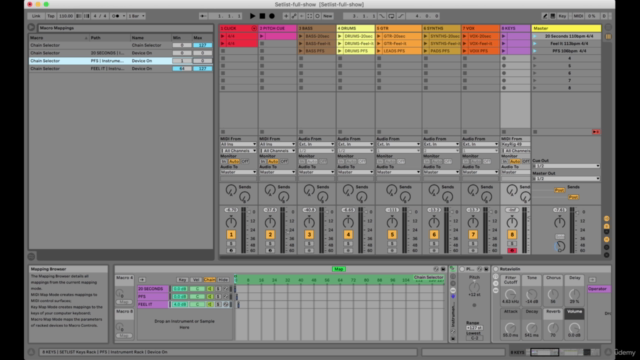
Task: Click the Rotaviolin Volume macro knob
Action: 574,328
